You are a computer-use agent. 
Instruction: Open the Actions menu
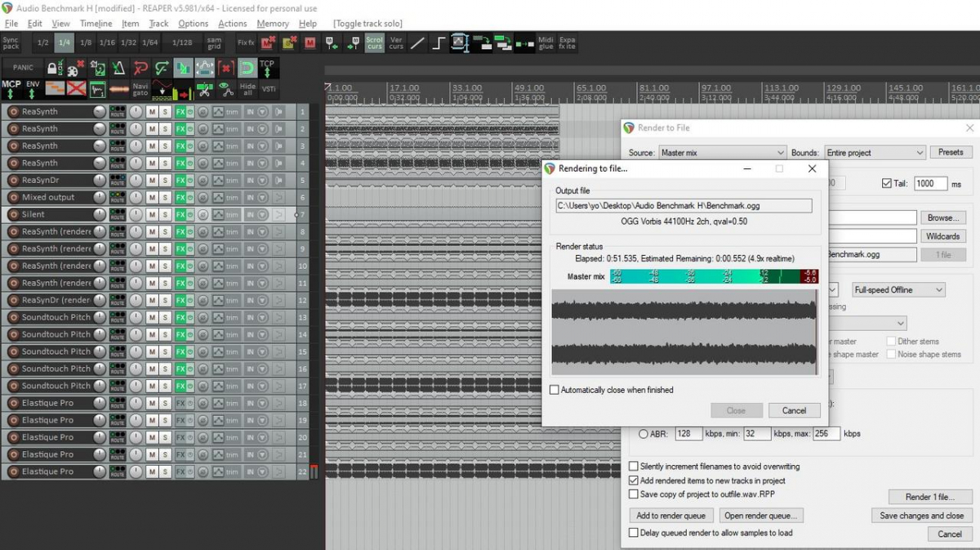[232, 24]
